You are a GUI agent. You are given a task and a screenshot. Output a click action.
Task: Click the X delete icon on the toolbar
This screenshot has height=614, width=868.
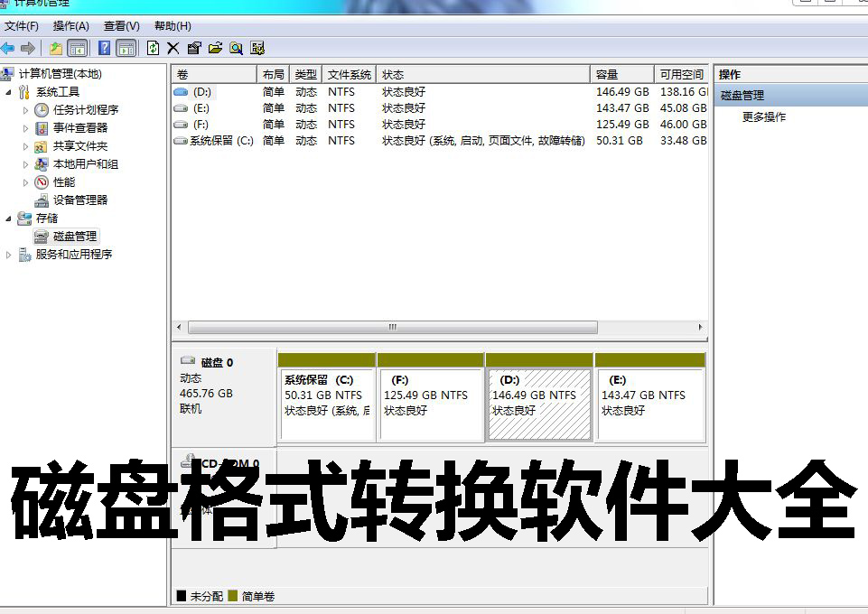coord(173,48)
